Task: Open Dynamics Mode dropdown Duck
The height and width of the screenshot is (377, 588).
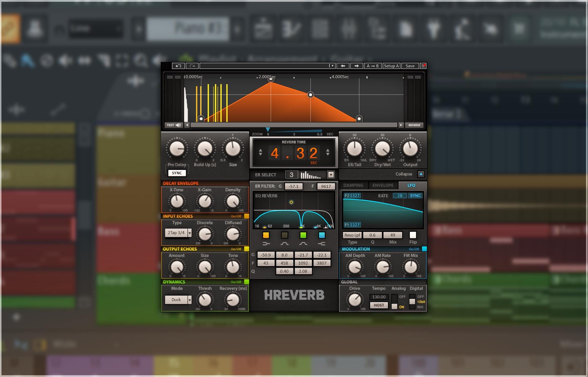Action: point(178,300)
